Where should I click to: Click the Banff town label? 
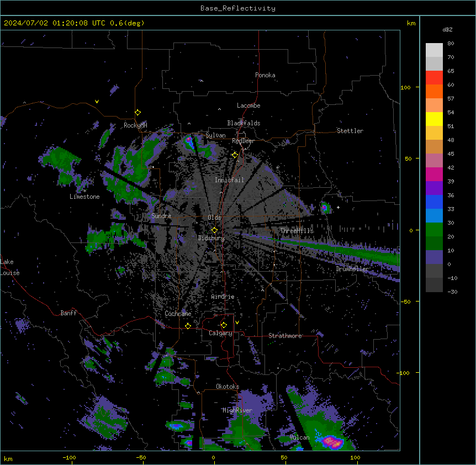pyautogui.click(x=68, y=313)
